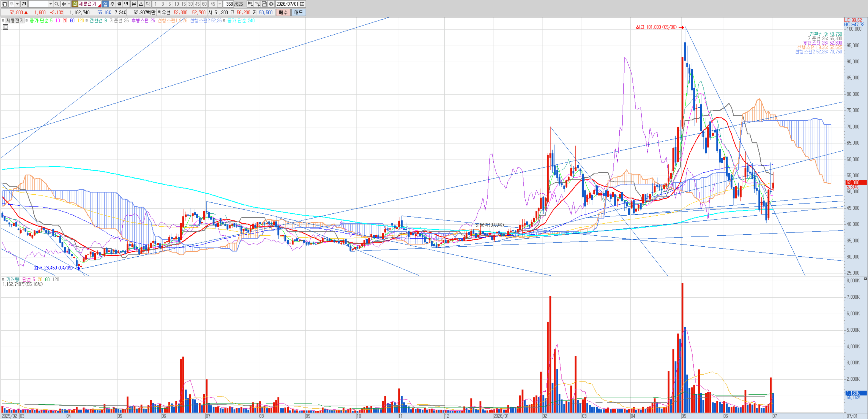Image resolution: width=868 pixels, height=419 pixels.
Task: Select the 분 minute period tab
Action: pyautogui.click(x=134, y=4)
